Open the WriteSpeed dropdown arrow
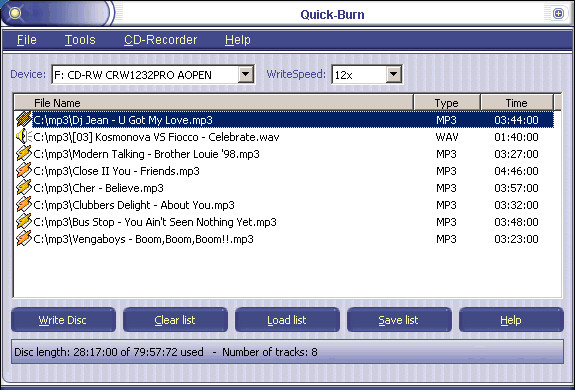 pos(393,74)
